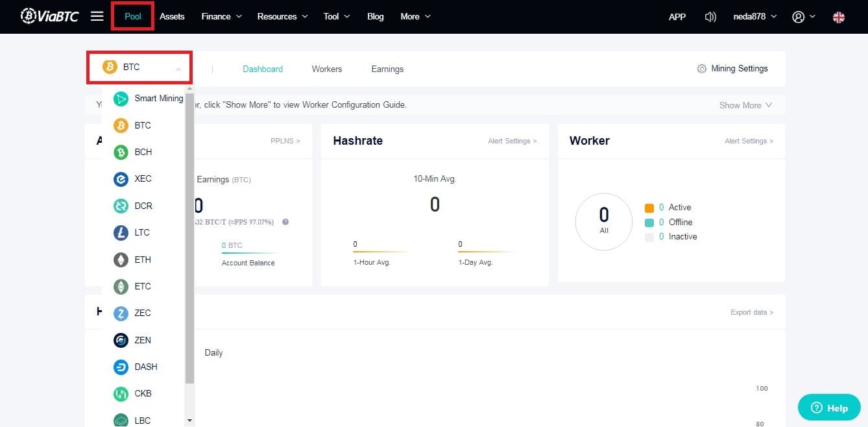Click the 1-Day Avg. label
Image resolution: width=868 pixels, height=427 pixels.
(476, 262)
